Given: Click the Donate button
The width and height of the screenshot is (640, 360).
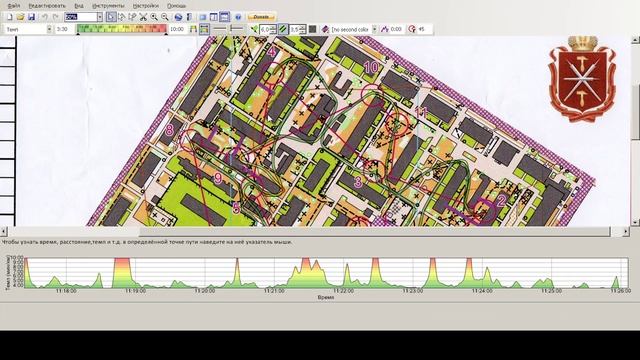Looking at the screenshot, I should [261, 17].
